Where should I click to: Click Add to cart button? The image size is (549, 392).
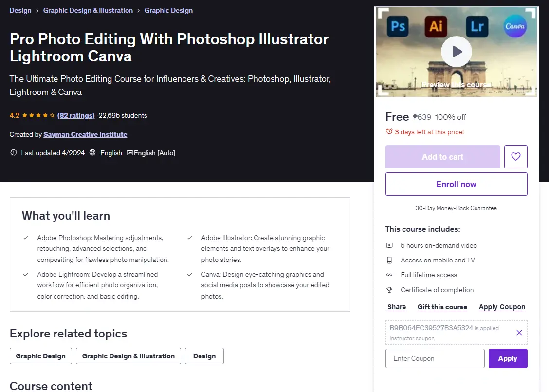click(442, 157)
